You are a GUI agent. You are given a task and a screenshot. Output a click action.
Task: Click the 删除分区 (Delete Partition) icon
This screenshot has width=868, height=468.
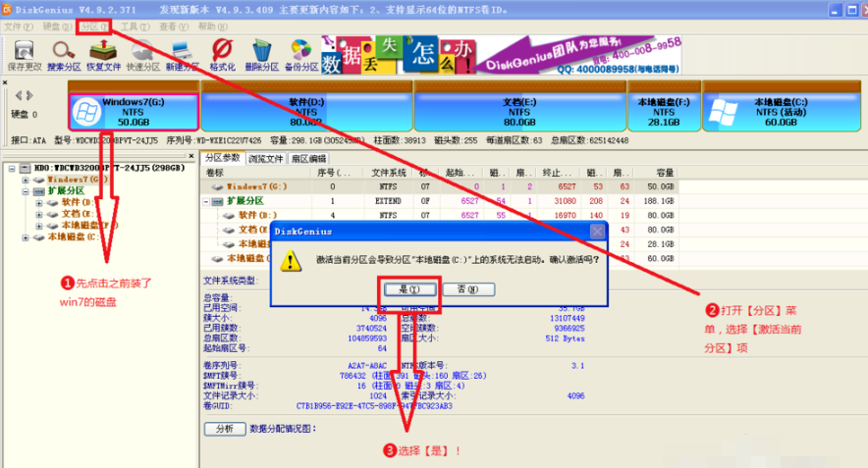pos(261,53)
